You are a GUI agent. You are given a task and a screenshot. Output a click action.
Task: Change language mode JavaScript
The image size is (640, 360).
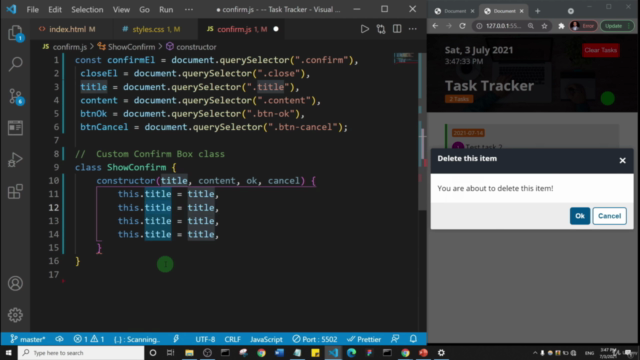coord(266,339)
